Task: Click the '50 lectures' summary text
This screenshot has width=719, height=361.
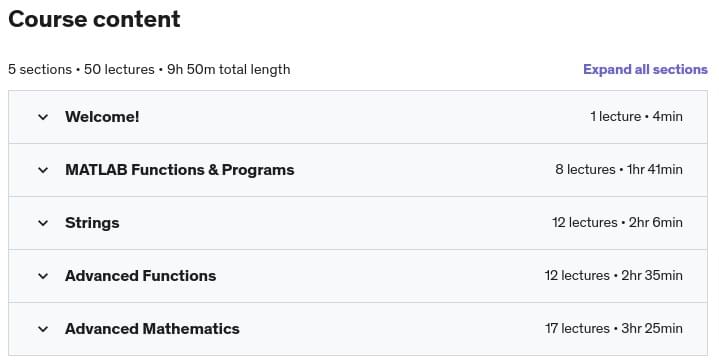Action: (x=119, y=69)
